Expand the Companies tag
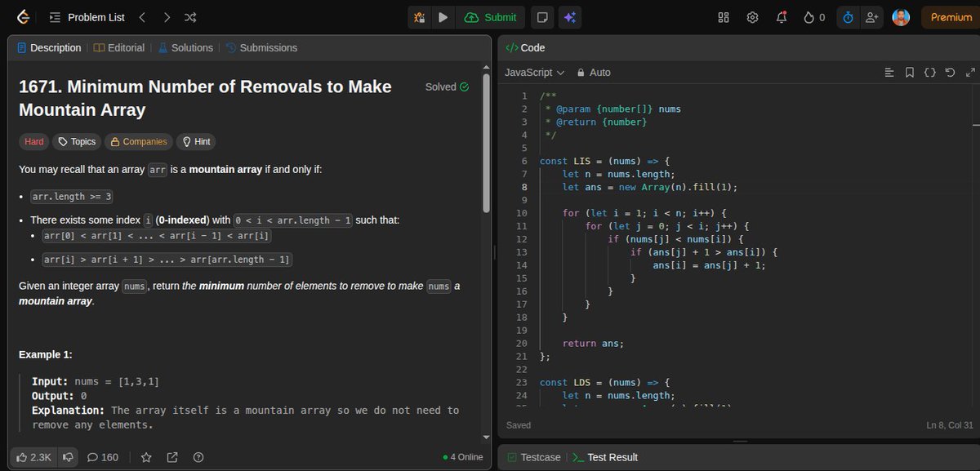 pos(139,141)
